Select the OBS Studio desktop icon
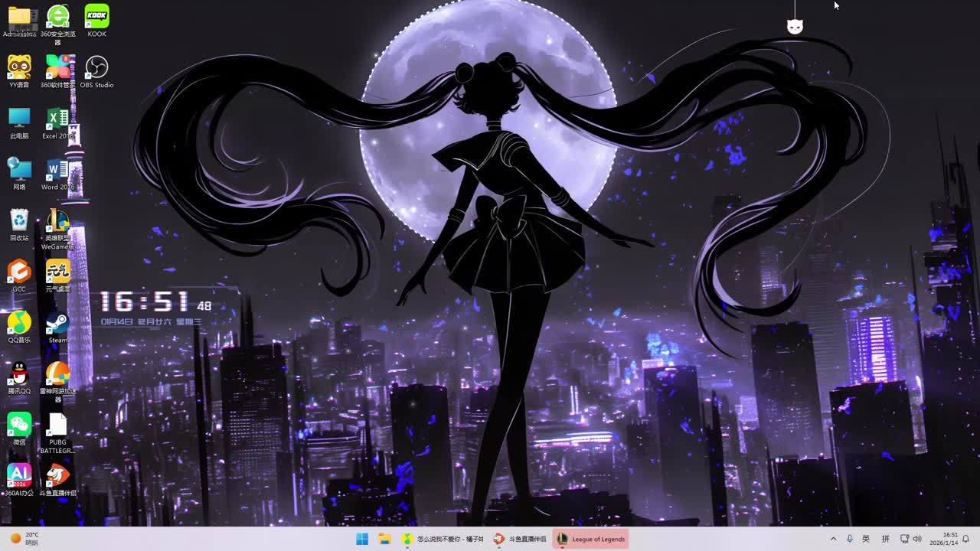This screenshot has height=551, width=980. 96,68
